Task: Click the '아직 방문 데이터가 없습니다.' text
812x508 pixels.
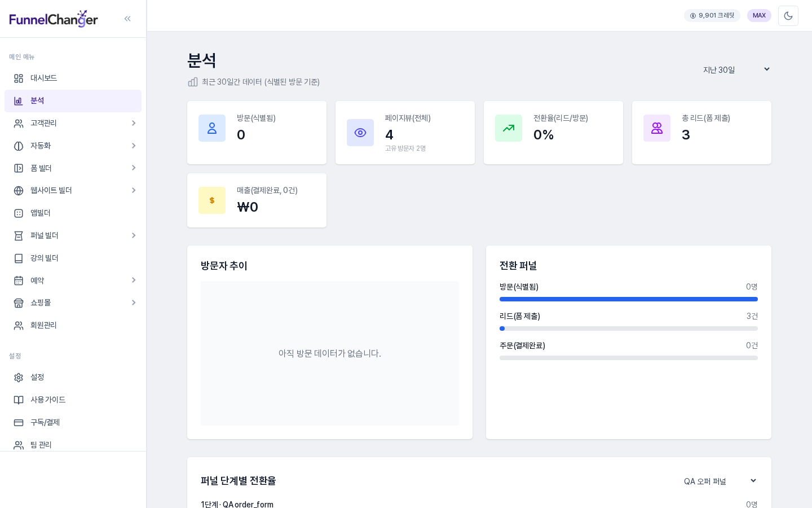Action: 330,353
